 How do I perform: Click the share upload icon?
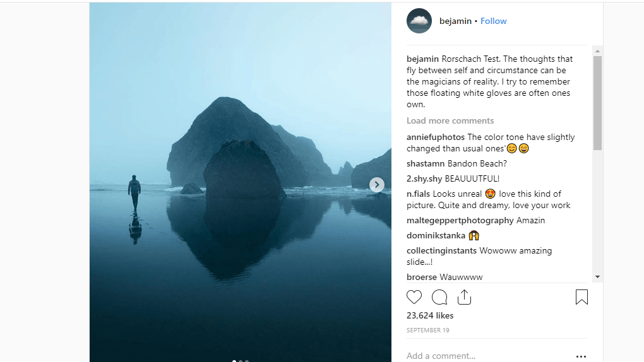[x=464, y=297]
